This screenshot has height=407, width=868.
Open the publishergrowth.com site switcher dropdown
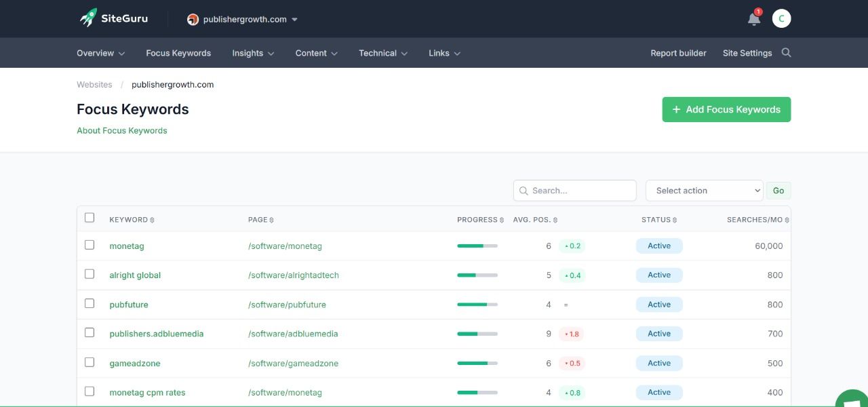coord(243,20)
